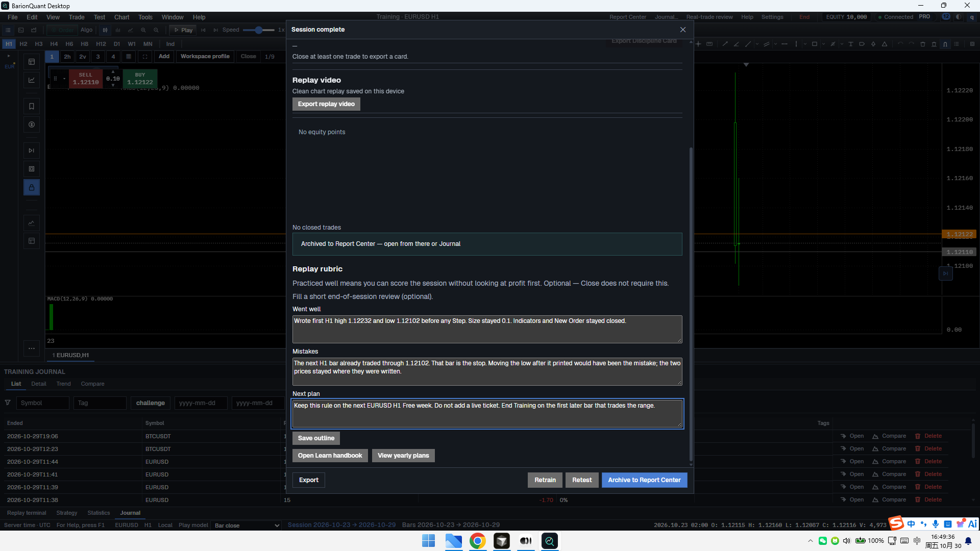980x551 pixels.
Task: Expand the rectangle shape variants dropdown
Action: tap(823, 44)
